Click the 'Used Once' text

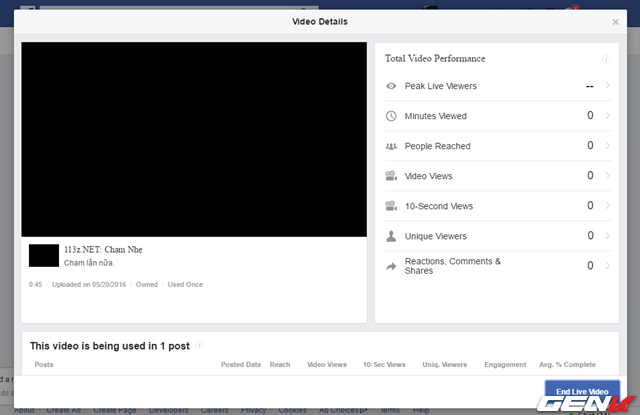185,284
